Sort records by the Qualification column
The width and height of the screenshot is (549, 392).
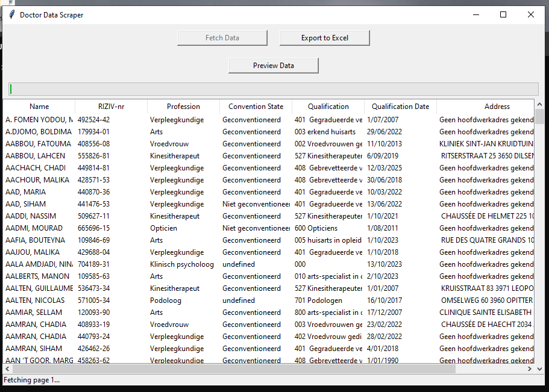tap(327, 106)
